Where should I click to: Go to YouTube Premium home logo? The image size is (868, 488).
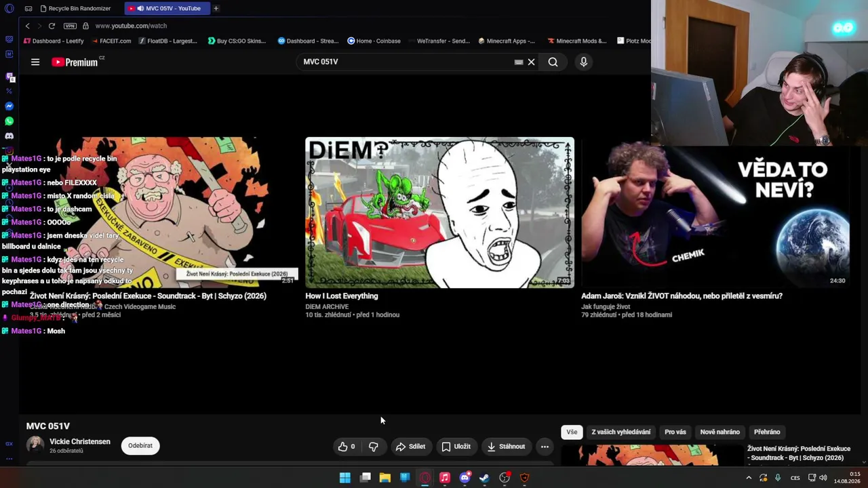[75, 62]
